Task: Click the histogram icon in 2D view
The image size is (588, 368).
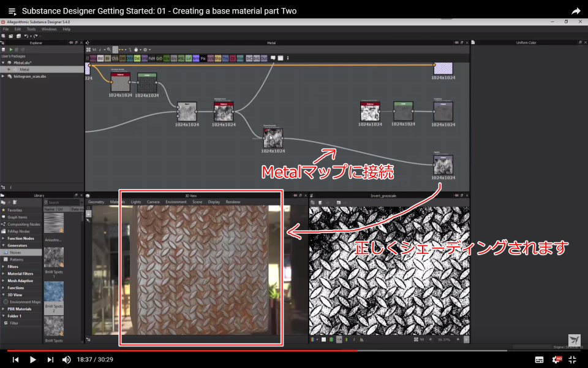Action: click(x=361, y=339)
